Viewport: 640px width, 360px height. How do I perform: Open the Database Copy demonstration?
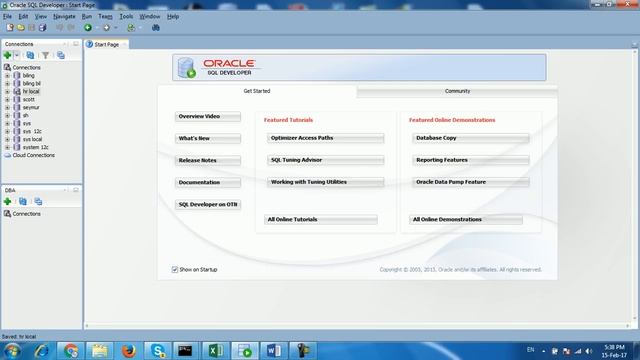point(471,138)
